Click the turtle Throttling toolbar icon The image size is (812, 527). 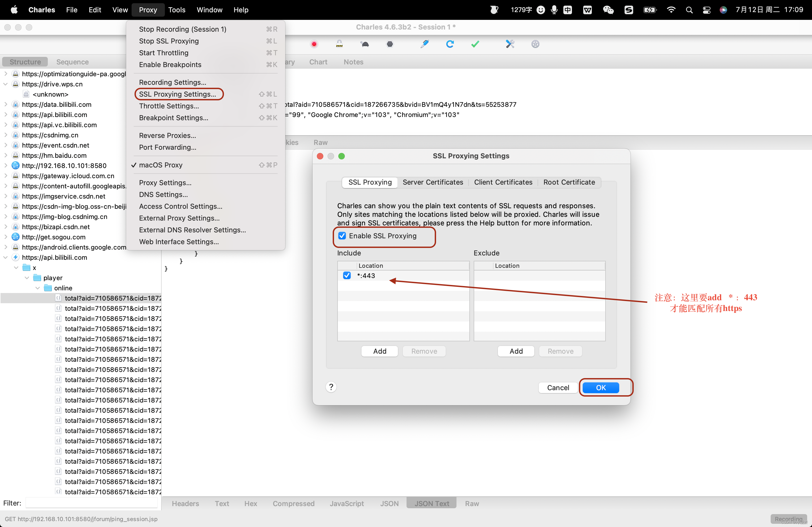365,44
